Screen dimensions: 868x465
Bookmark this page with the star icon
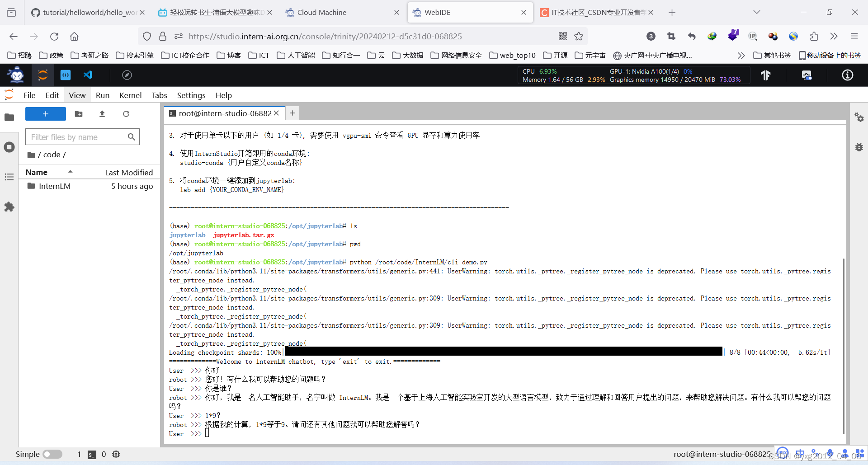[579, 37]
